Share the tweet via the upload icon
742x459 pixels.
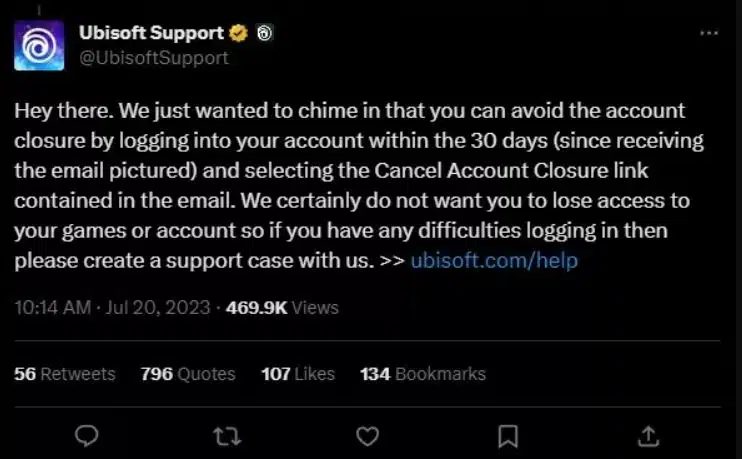[648, 436]
